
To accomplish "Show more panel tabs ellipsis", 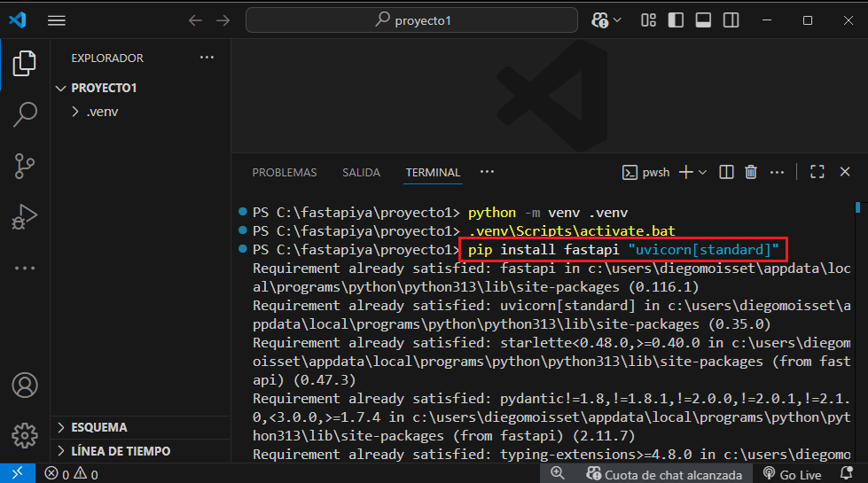I will [x=487, y=172].
